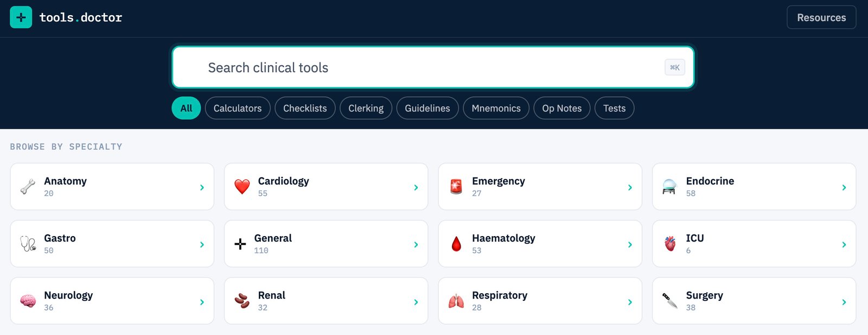This screenshot has width=868, height=335.
Task: Click the black cross General icon
Action: (x=240, y=244)
